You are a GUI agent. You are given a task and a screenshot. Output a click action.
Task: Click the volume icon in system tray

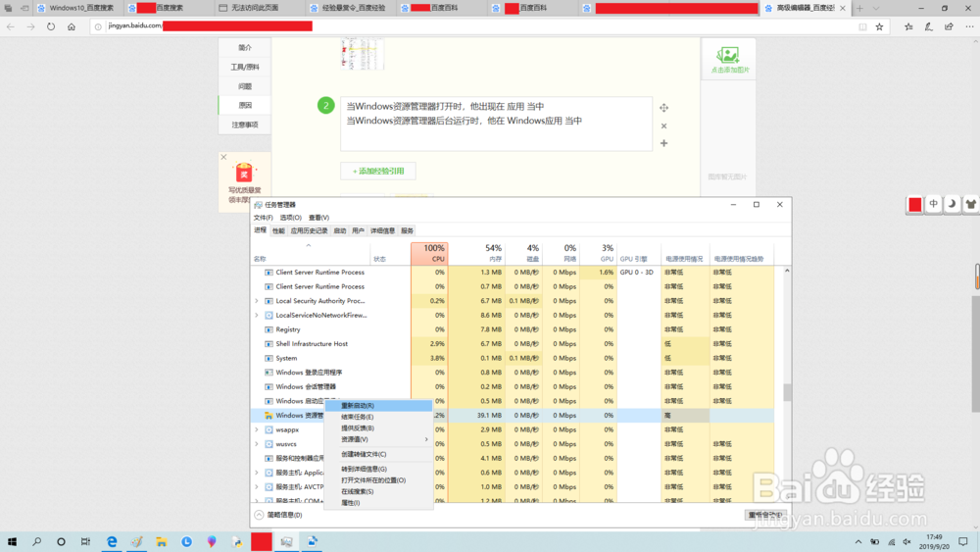pyautogui.click(x=906, y=542)
